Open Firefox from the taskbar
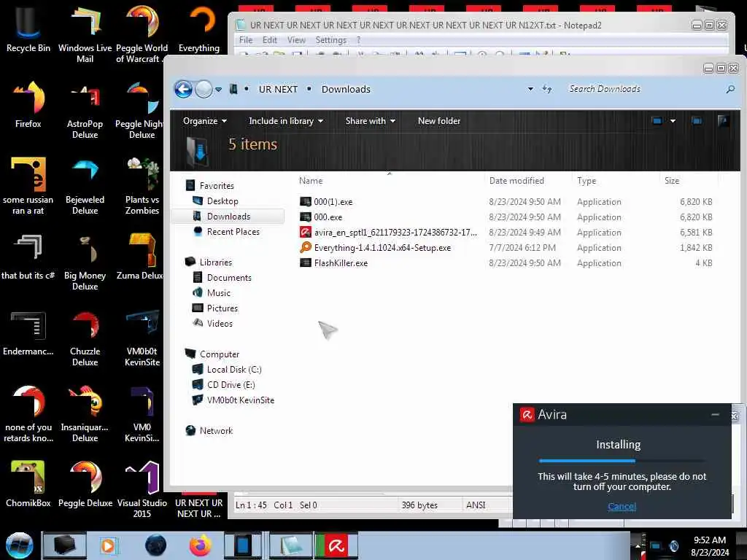This screenshot has width=747, height=560. [x=200, y=545]
